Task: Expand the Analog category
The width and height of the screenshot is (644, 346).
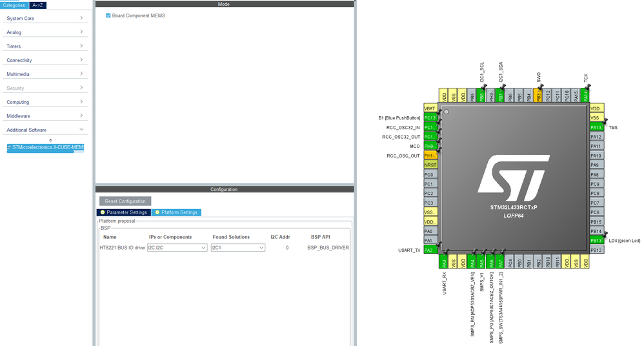Action: (x=45, y=32)
